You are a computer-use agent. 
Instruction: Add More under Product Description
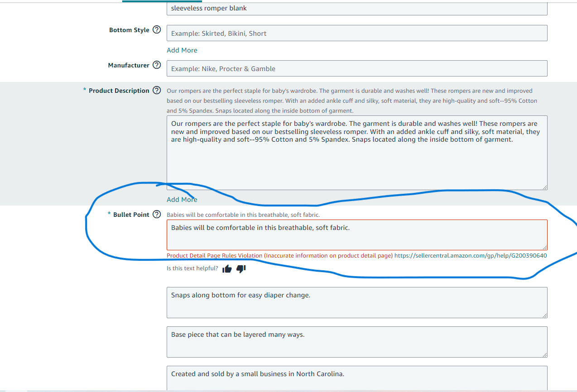(x=182, y=200)
